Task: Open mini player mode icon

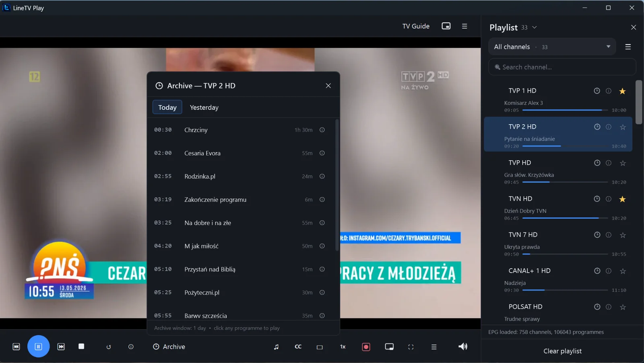Action: click(x=389, y=347)
